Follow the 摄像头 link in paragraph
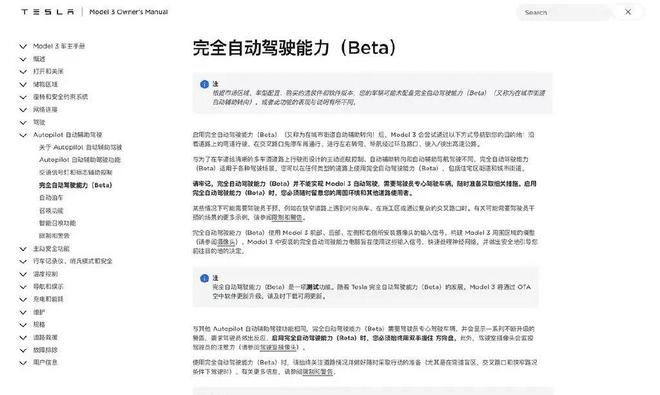Image resolution: width=660 pixels, height=395 pixels. tap(226, 242)
